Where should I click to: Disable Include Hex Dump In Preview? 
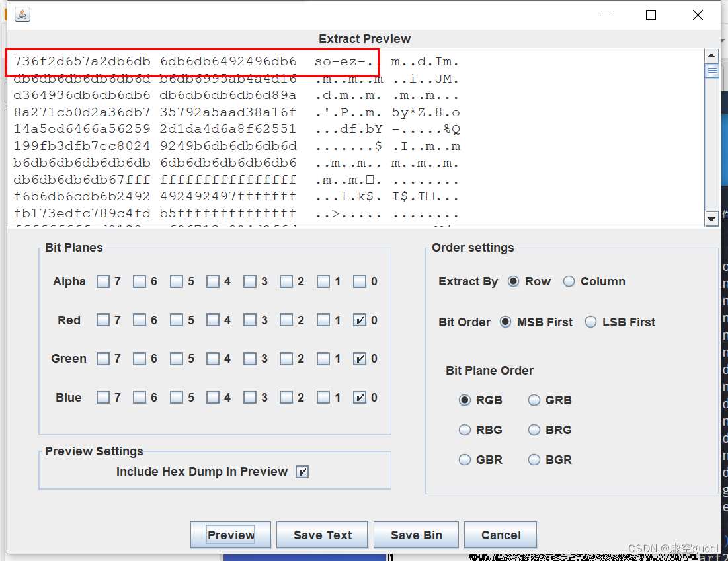(x=302, y=472)
